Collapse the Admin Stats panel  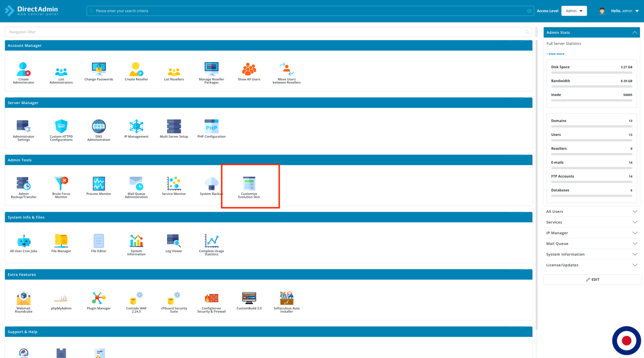click(635, 32)
